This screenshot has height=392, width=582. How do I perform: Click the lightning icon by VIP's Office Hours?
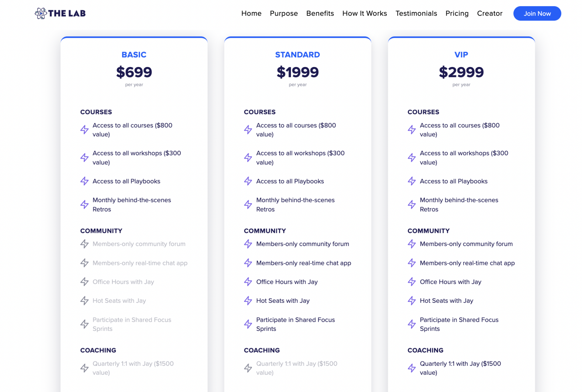pos(412,282)
